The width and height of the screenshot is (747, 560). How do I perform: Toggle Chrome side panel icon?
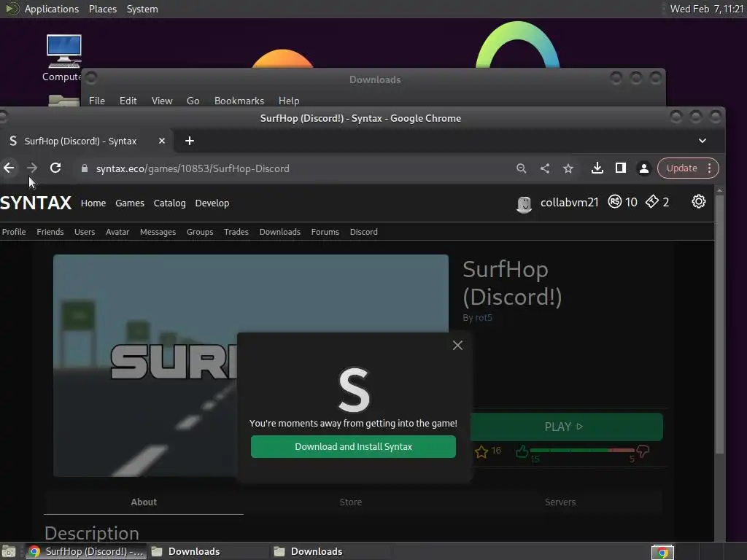620,168
